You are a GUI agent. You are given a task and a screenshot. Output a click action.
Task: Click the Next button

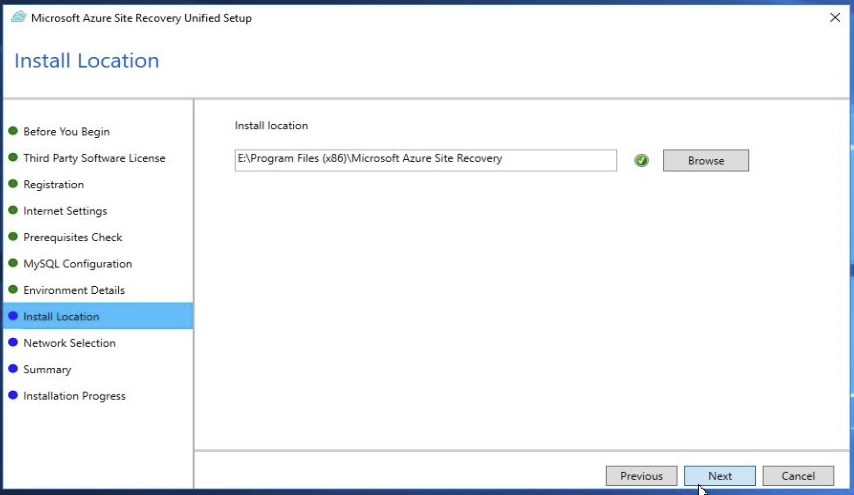coord(719,475)
